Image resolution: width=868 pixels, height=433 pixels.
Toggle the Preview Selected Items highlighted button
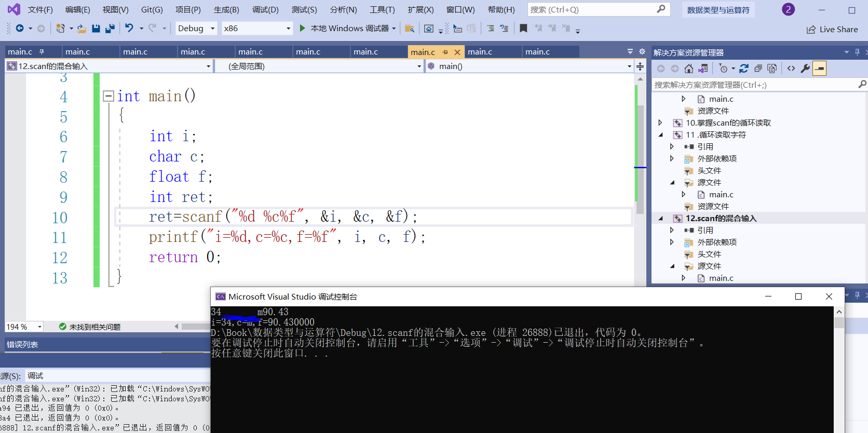point(820,69)
